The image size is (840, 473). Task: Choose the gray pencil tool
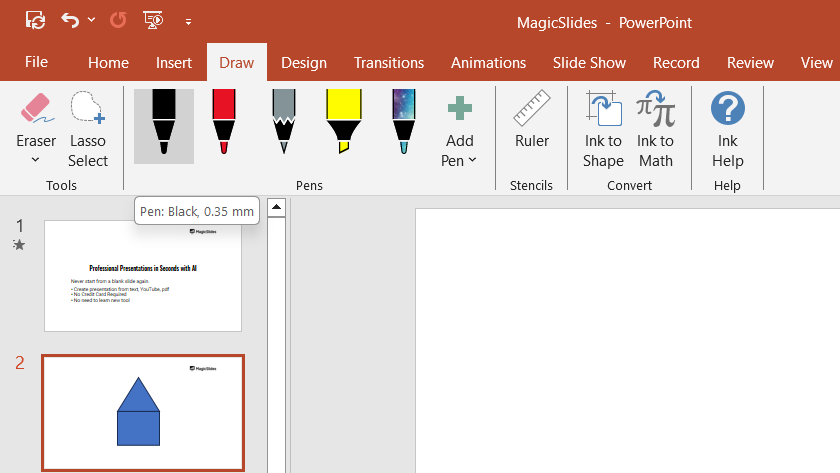coord(283,125)
